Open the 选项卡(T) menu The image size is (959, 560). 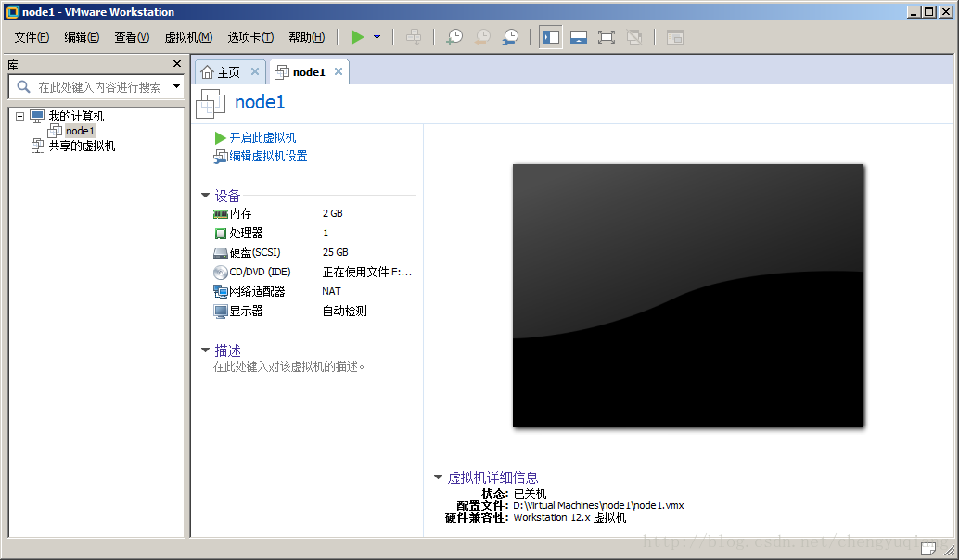click(x=250, y=37)
